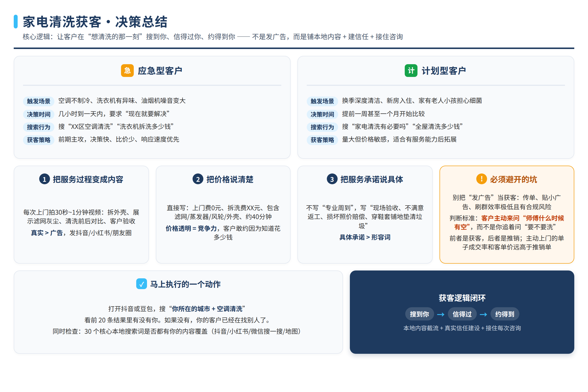Image resolution: width=588 pixels, height=392 pixels.
Task: Click the 计划型客户 heading
Action: pos(444,71)
